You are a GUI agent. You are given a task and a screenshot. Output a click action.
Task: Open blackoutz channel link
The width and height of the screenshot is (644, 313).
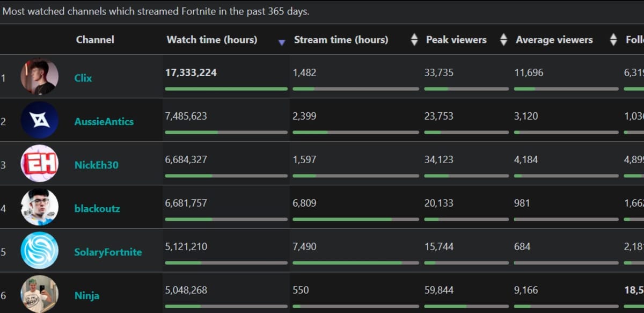tap(97, 208)
